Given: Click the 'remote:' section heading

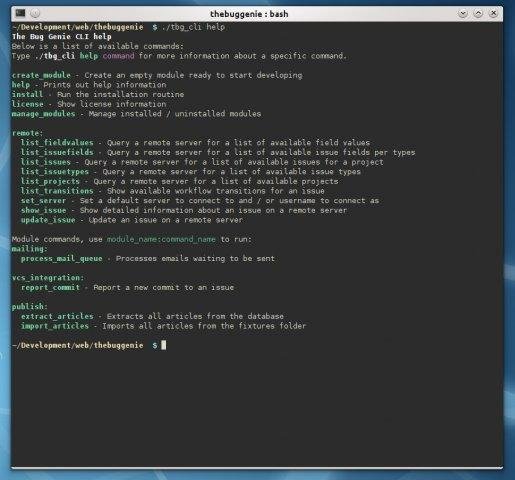Looking at the screenshot, I should pos(28,133).
